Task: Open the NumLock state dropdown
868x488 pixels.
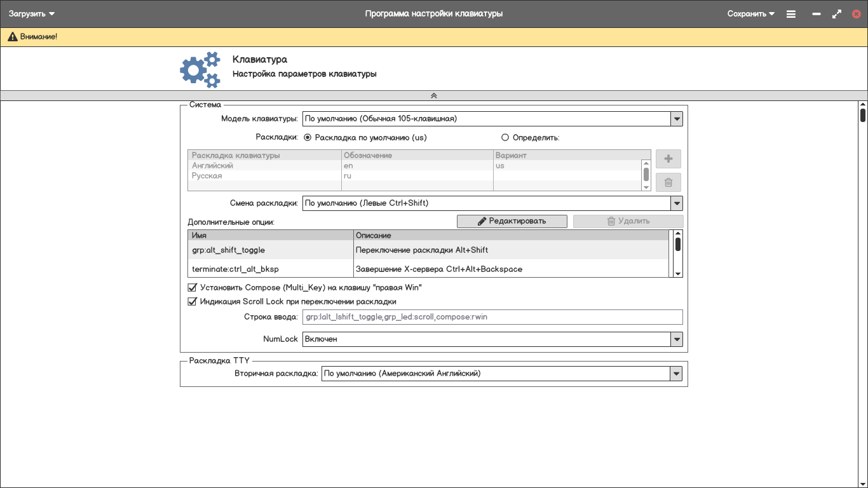Action: point(676,339)
